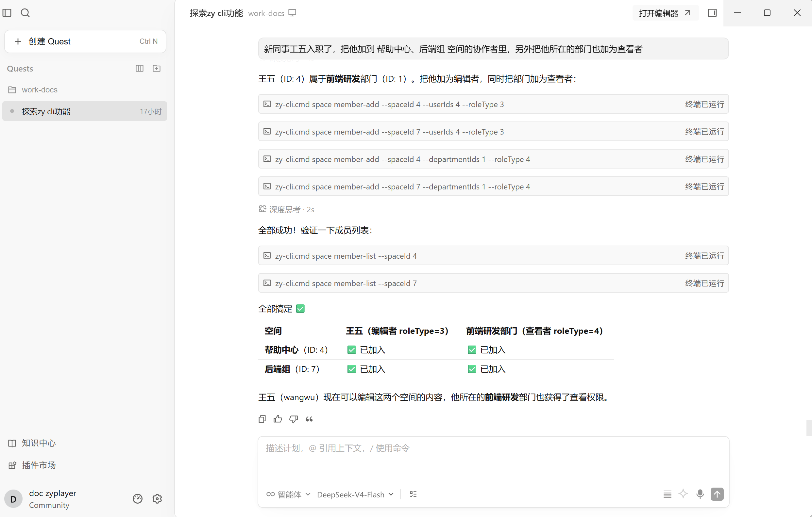Image resolution: width=812 pixels, height=517 pixels.
Task: Open the task list icon beside model selector
Action: pos(413,494)
